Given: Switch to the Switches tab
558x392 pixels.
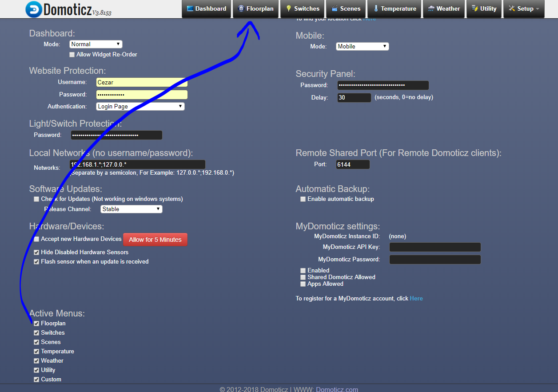Looking at the screenshot, I should point(302,9).
